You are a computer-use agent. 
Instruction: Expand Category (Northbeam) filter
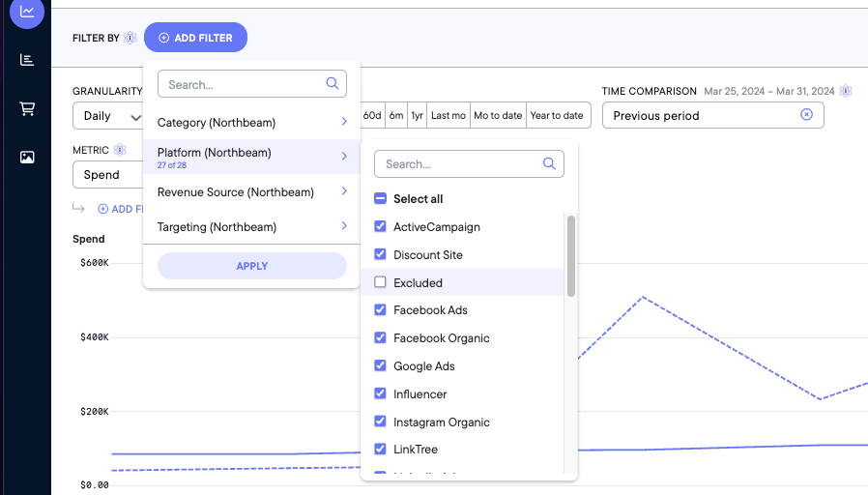(x=252, y=123)
